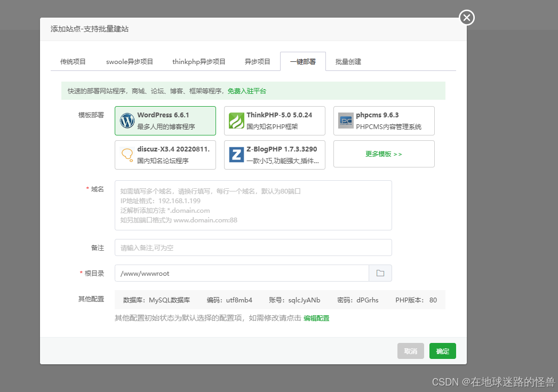Select the 一键部署 tab
The height and width of the screenshot is (392, 558).
(x=303, y=61)
